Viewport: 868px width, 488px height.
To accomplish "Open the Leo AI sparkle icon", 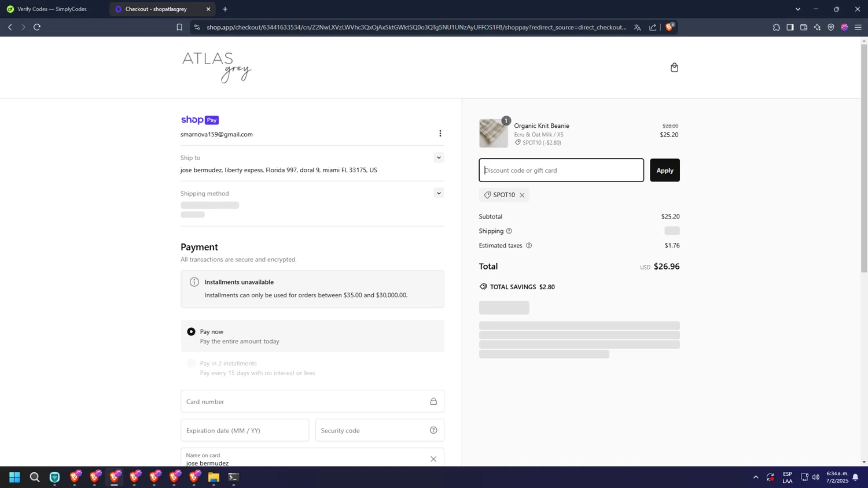I will tap(817, 27).
